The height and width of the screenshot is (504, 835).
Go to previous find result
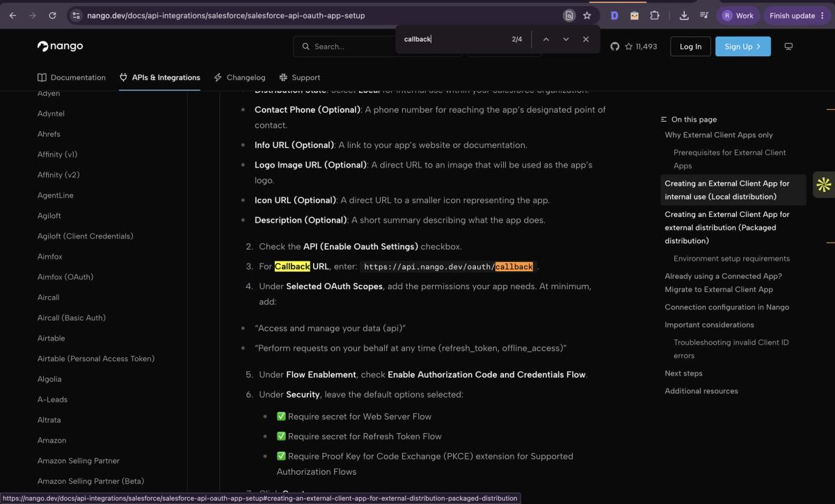tap(546, 40)
